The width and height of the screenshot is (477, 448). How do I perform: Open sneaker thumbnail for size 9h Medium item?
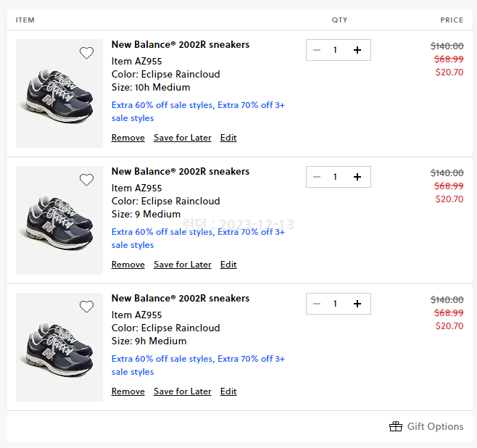click(59, 347)
